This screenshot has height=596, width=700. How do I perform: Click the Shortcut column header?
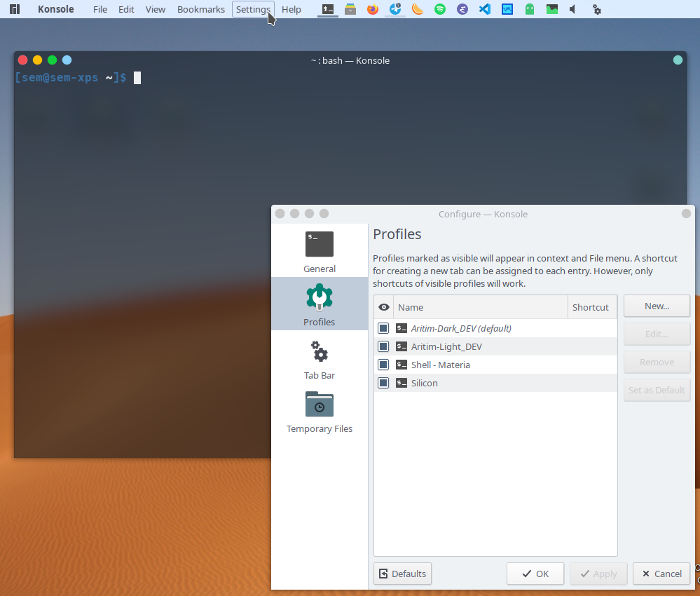pyautogui.click(x=592, y=307)
